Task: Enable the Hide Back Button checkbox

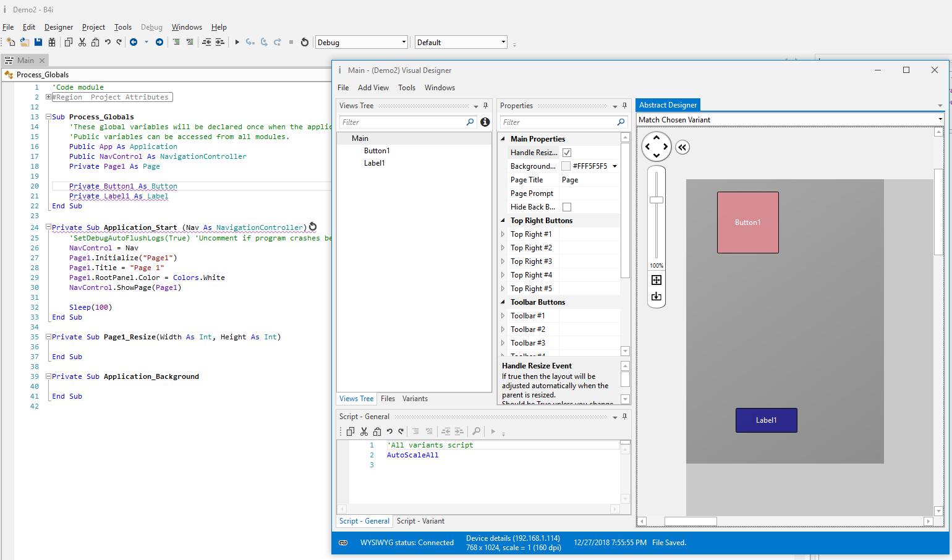Action: [567, 207]
